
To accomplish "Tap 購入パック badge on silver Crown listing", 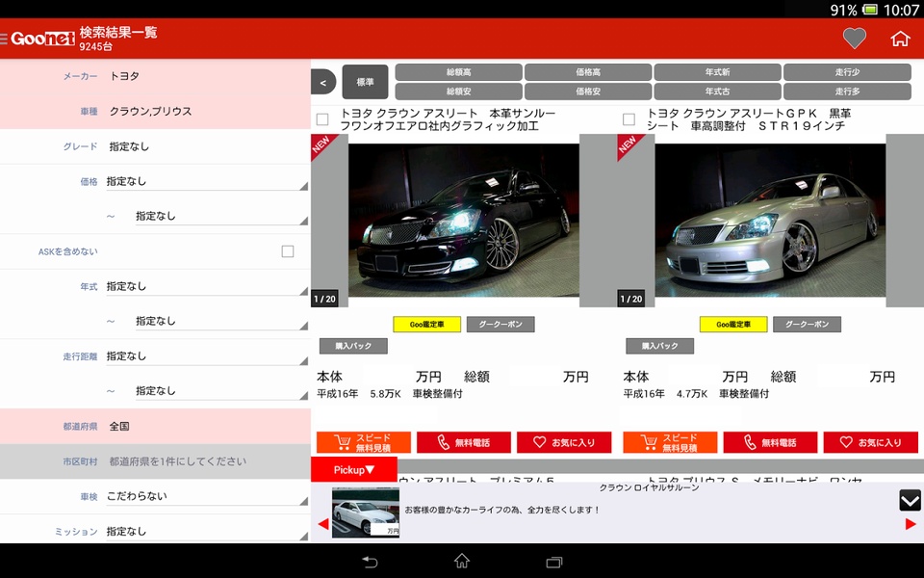I will tap(660, 346).
